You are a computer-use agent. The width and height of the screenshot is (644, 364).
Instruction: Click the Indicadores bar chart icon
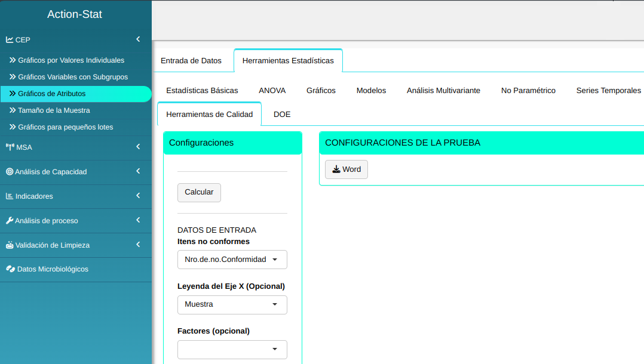click(10, 196)
